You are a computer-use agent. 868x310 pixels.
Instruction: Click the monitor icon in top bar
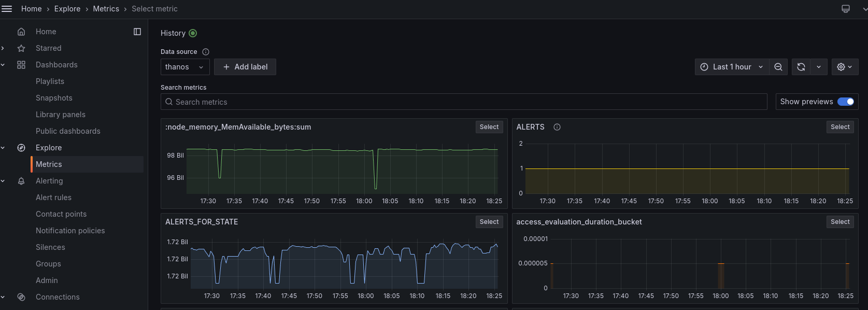(846, 9)
